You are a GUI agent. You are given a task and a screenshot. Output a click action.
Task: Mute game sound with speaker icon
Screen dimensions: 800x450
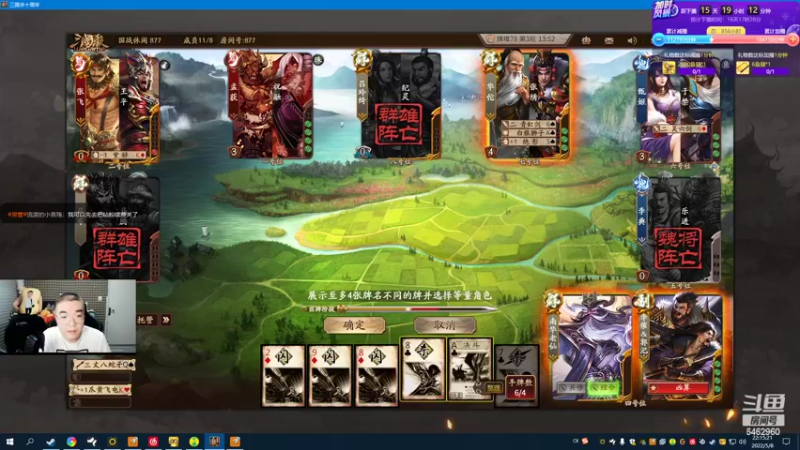point(632,40)
